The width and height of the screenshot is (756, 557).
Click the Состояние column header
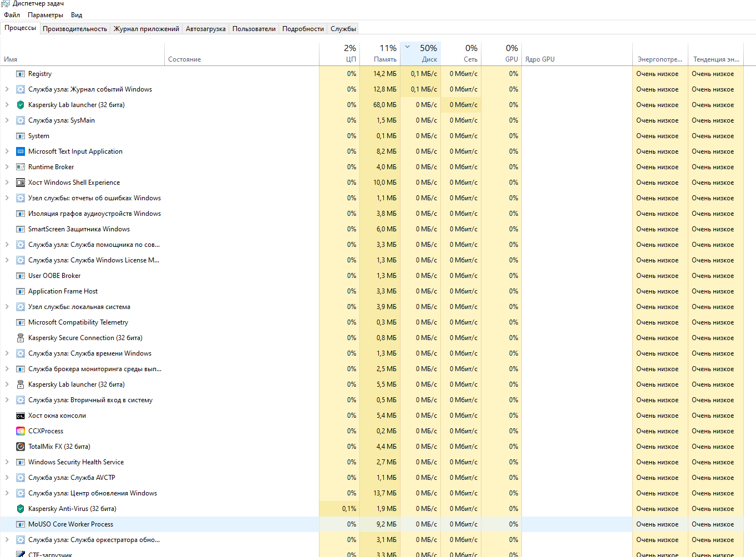pyautogui.click(x=242, y=54)
